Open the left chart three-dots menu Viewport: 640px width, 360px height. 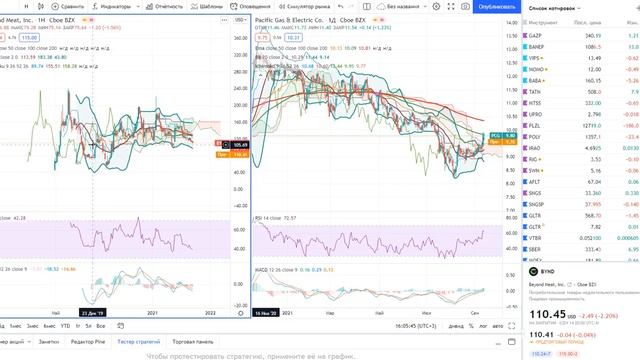click(x=224, y=20)
